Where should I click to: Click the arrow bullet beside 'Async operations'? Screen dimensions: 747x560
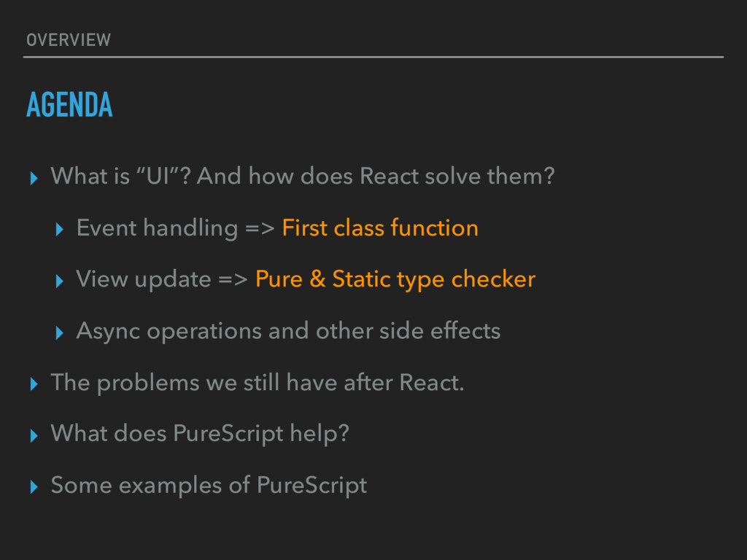[x=60, y=332]
